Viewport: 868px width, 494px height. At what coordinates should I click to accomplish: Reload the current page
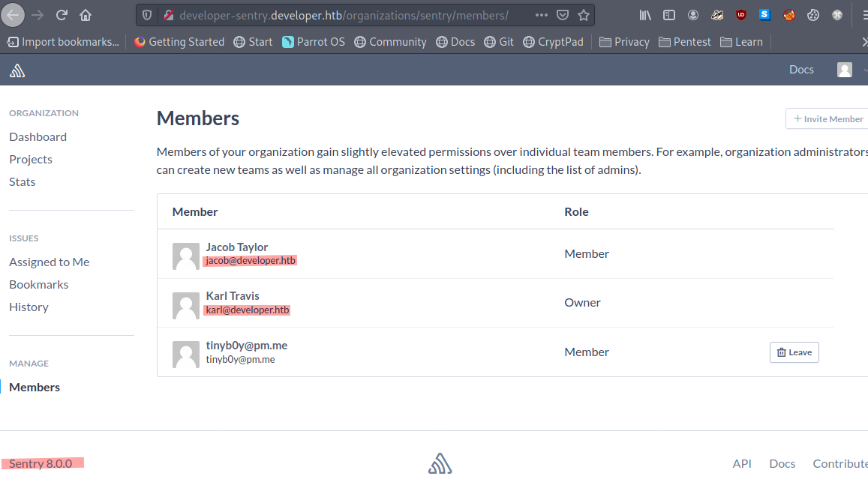[x=62, y=15]
